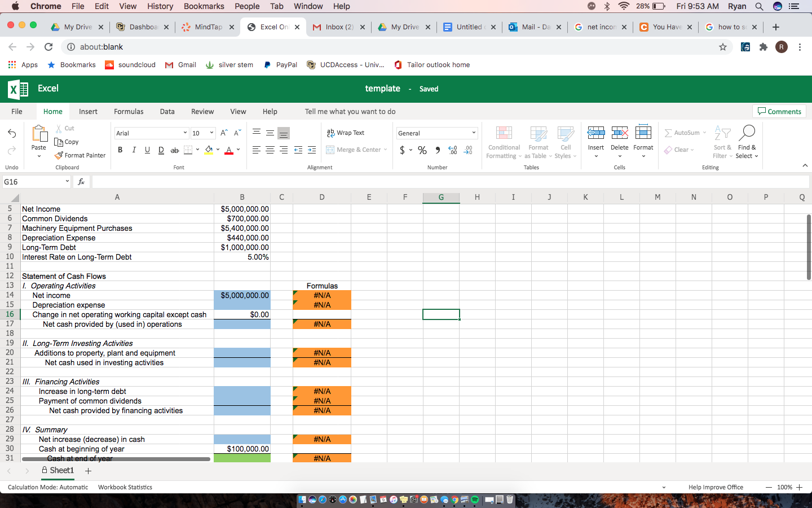The image size is (812, 508).
Task: Toggle align right
Action: pyautogui.click(x=284, y=150)
